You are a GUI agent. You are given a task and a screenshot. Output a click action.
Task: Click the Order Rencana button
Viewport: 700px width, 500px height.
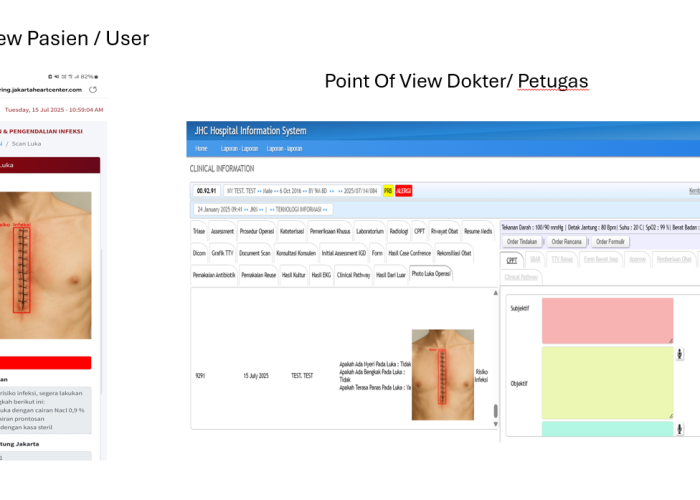point(566,241)
